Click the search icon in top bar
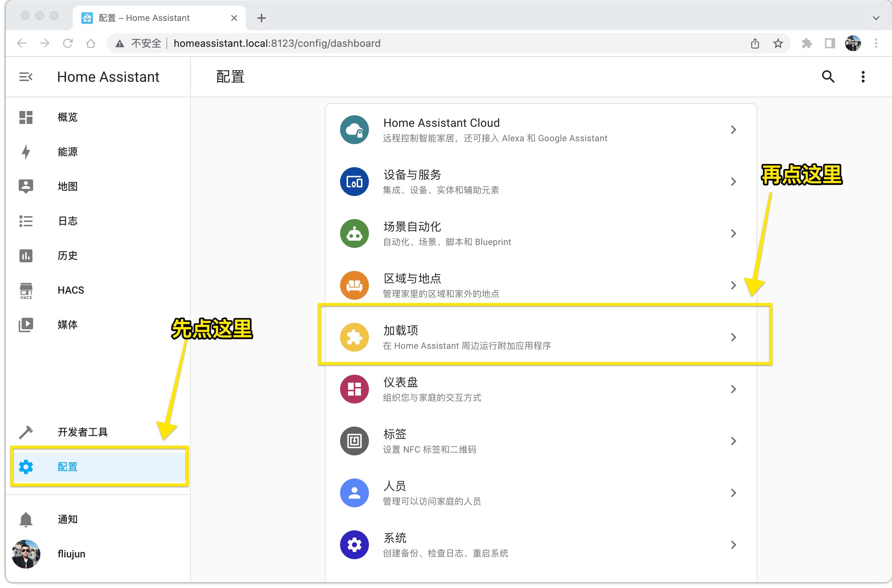This screenshot has width=892, height=588. 829,76
